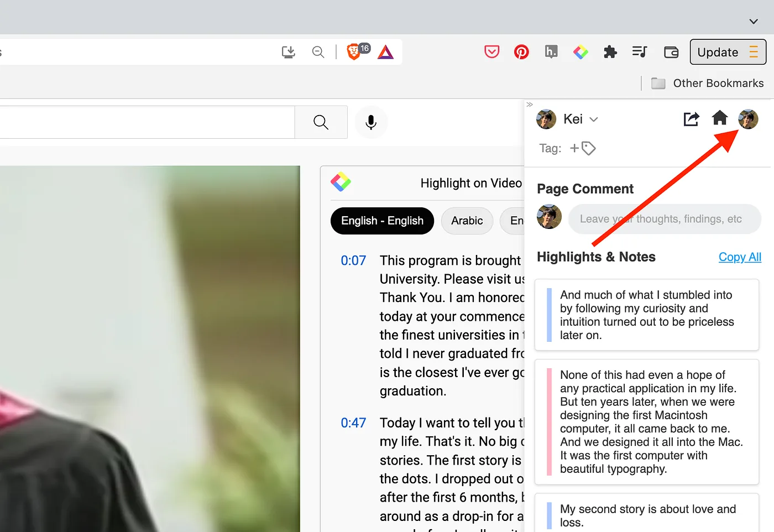
Task: Open the Extensions puzzle piece menu
Action: pyautogui.click(x=610, y=52)
